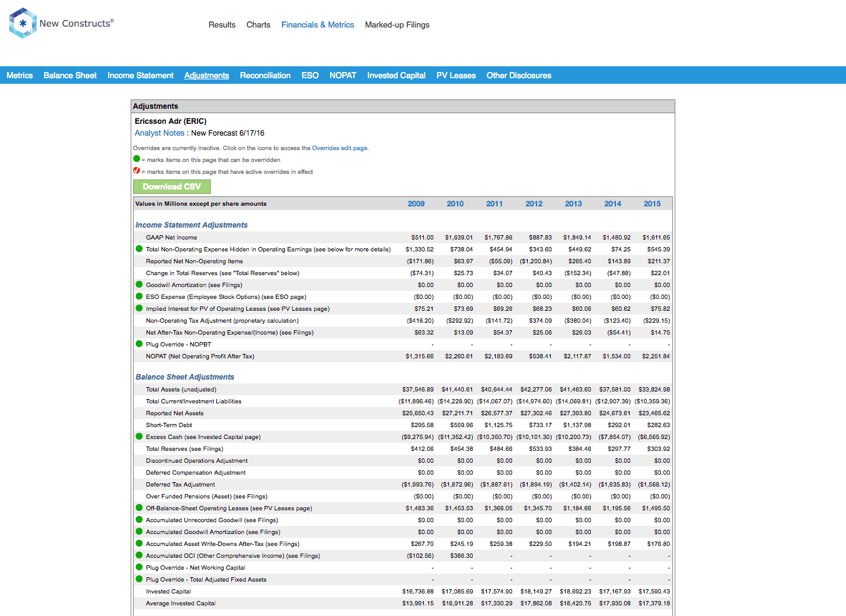Viewport: 846px width, 616px height.
Task: Switch to the Metrics tab
Action: 19,76
